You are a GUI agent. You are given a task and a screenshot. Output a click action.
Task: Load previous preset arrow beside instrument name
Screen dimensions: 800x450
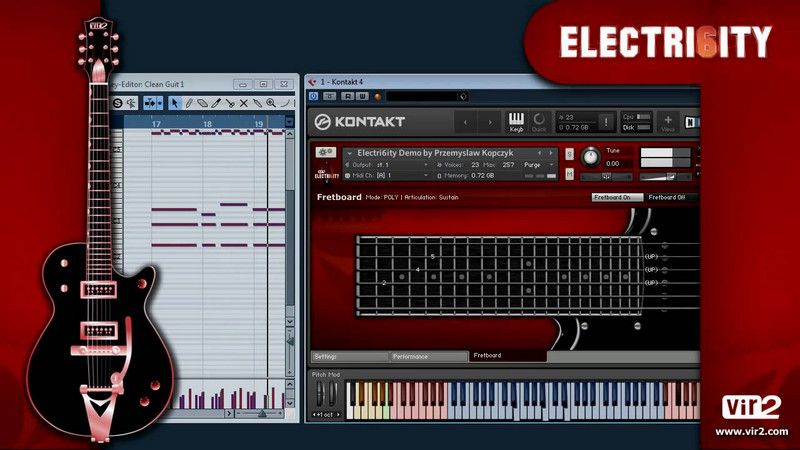pos(540,153)
